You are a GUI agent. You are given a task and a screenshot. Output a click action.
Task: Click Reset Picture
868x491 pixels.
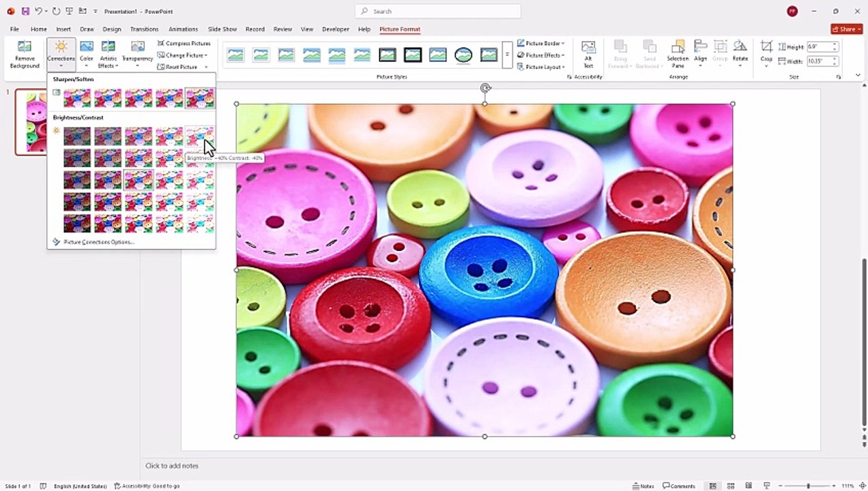(x=178, y=67)
